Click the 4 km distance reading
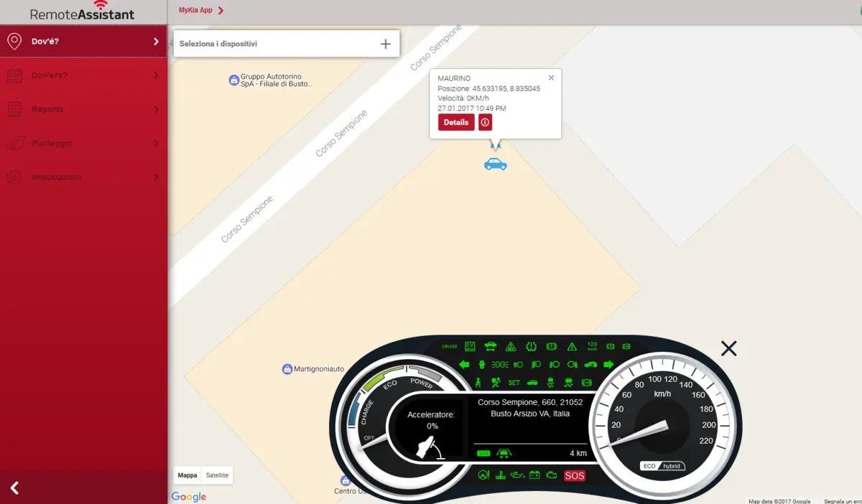The width and height of the screenshot is (862, 504). (578, 453)
